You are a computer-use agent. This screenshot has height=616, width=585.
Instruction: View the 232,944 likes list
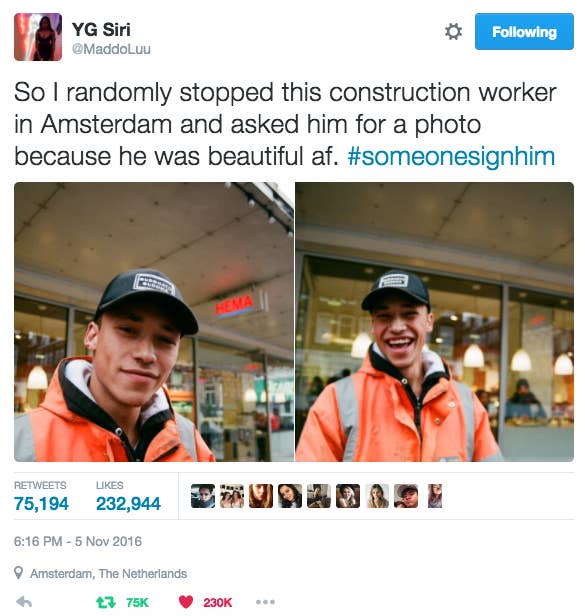128,497
